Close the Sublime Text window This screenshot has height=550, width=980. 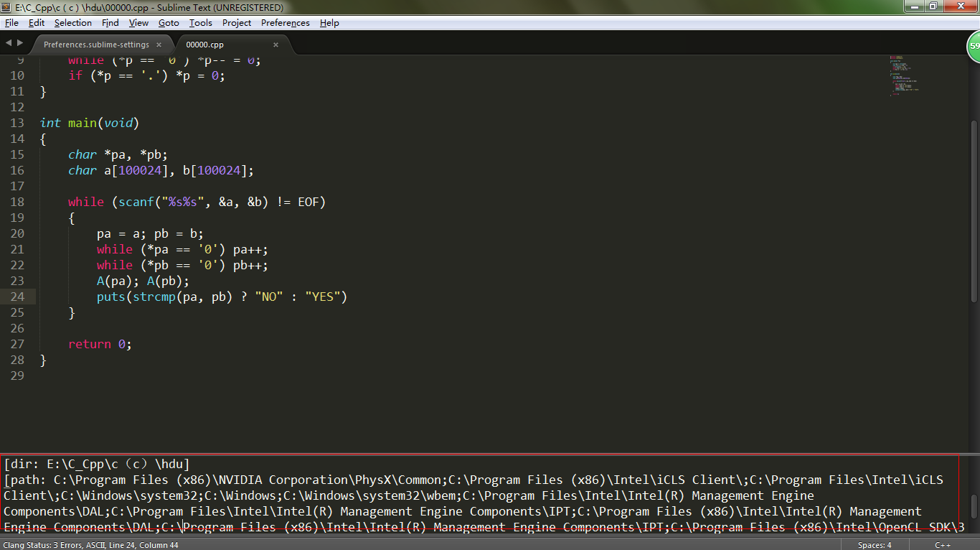[x=960, y=6]
